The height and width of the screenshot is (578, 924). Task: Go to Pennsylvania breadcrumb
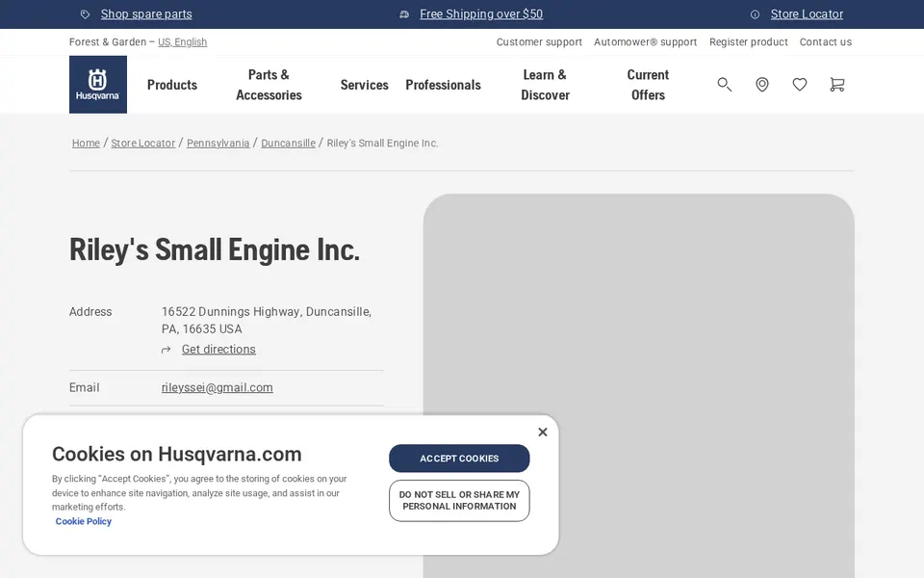218,144
